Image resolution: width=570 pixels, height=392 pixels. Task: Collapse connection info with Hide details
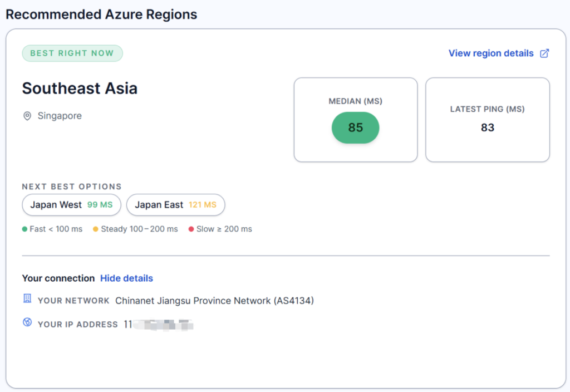(x=126, y=278)
